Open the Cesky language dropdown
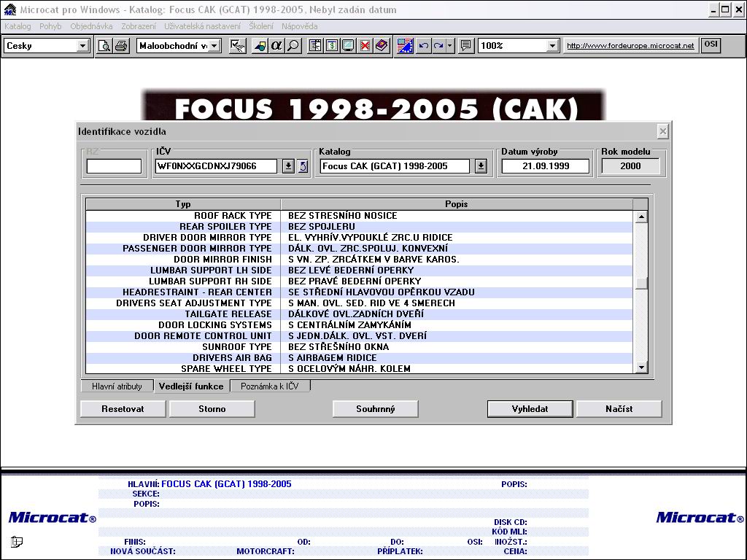Screen dimensions: 747x560 82,46
